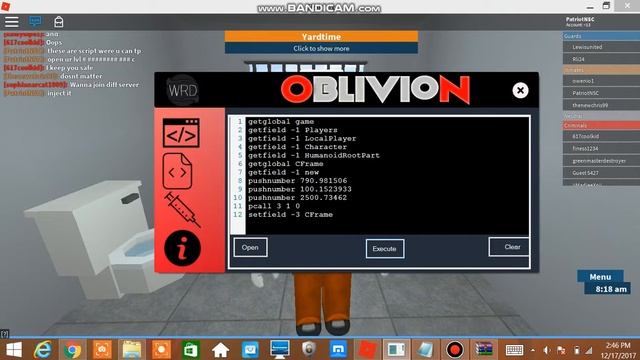Click the white home icon in taskbar

tap(220, 350)
